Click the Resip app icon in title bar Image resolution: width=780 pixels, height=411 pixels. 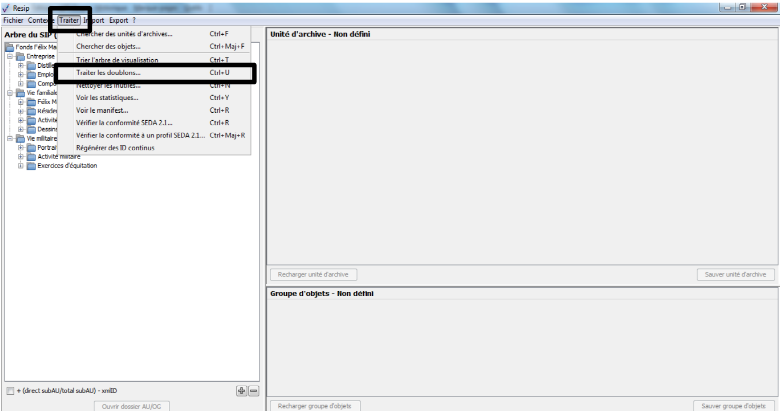[6, 7]
